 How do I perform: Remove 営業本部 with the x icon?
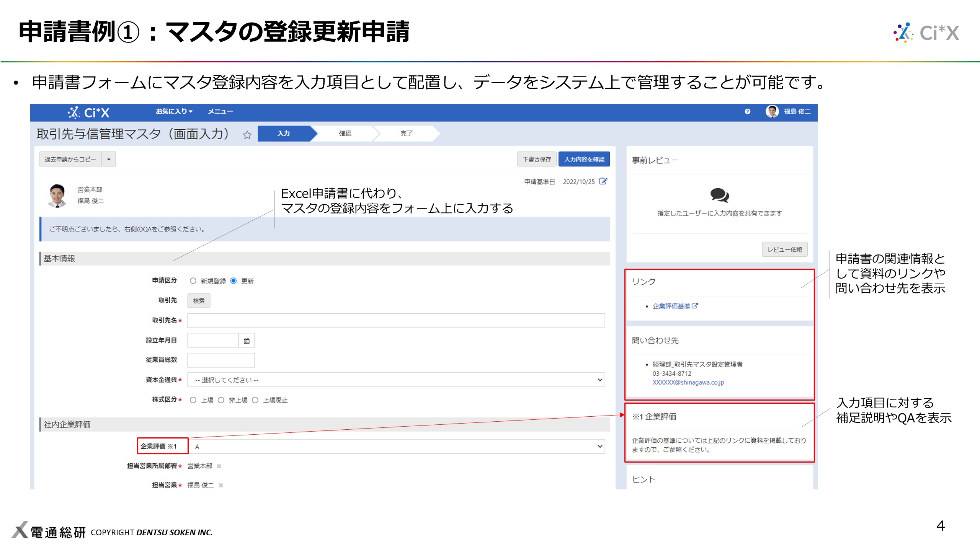pos(219,466)
